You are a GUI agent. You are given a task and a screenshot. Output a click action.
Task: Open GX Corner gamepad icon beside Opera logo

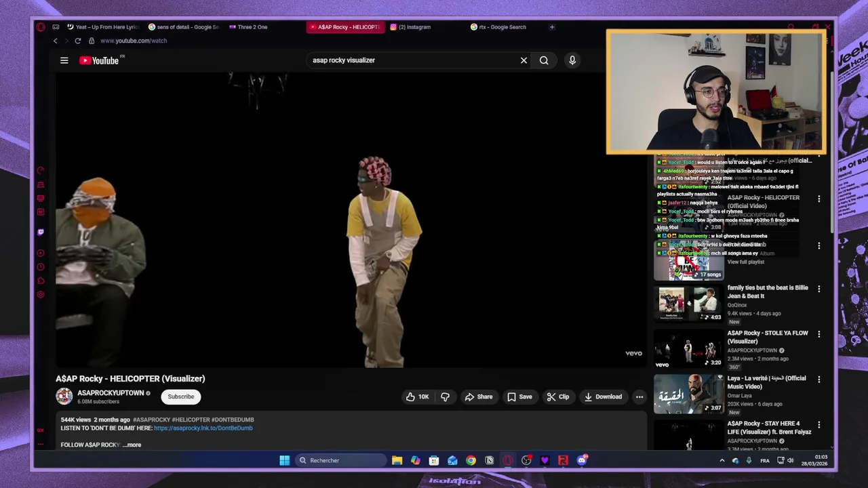coord(56,27)
